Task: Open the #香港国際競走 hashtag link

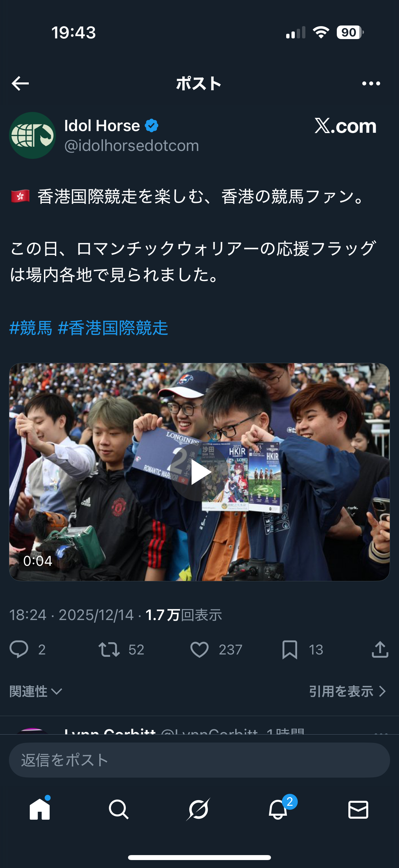Action: [x=113, y=327]
